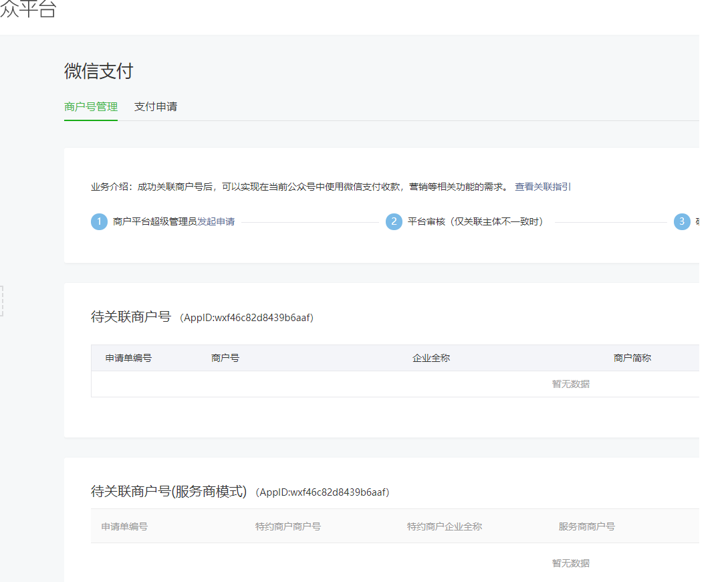Click the 服务商商户号 column header

click(x=586, y=526)
